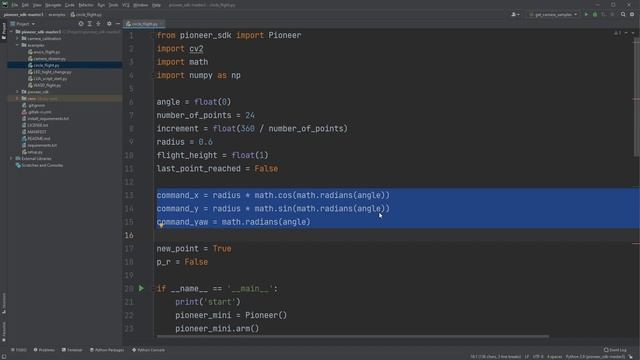Screen dimensions: 640x360
Task: Click Python interpreter status bar widget
Action: point(595,357)
